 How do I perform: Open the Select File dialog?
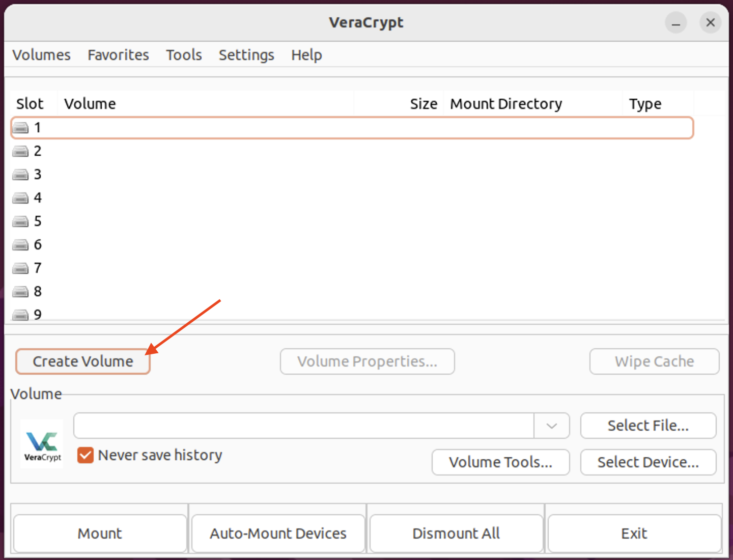(647, 426)
